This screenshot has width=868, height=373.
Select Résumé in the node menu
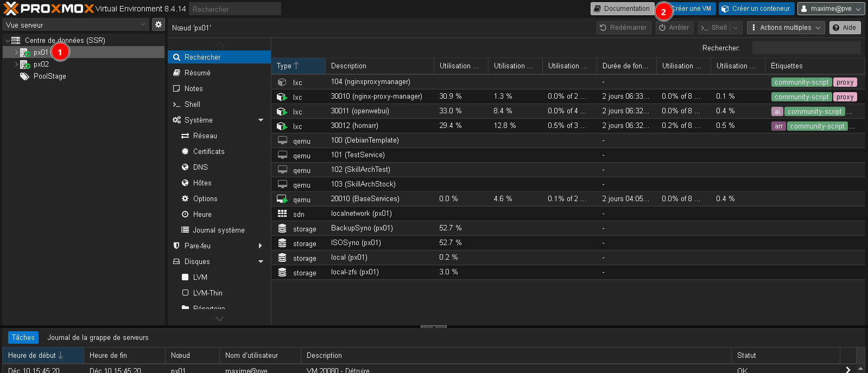click(x=197, y=73)
